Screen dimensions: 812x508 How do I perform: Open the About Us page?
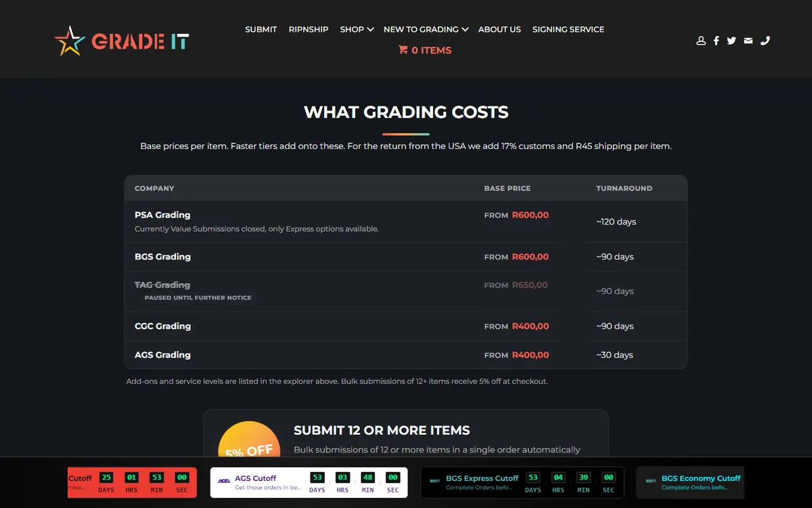tap(499, 30)
